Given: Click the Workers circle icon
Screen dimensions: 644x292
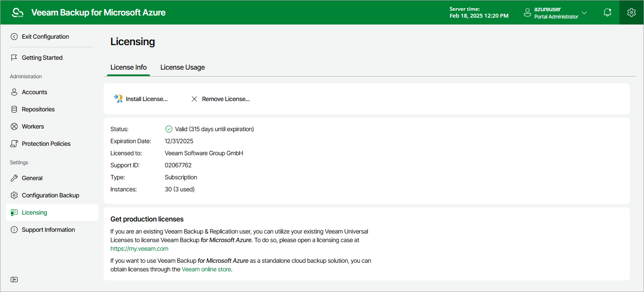Looking at the screenshot, I should [x=14, y=126].
